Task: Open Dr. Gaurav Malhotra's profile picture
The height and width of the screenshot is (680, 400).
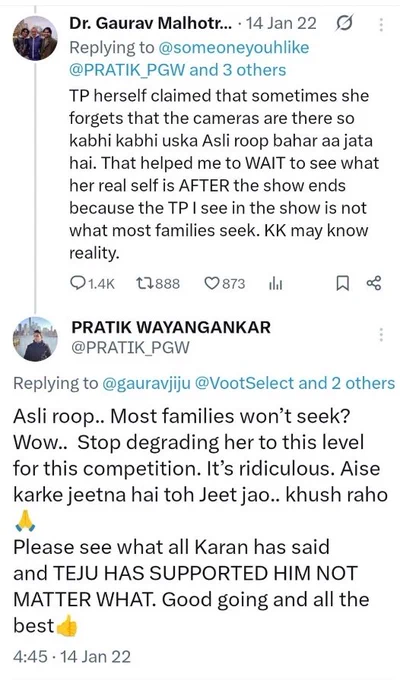Action: pyautogui.click(x=35, y=38)
